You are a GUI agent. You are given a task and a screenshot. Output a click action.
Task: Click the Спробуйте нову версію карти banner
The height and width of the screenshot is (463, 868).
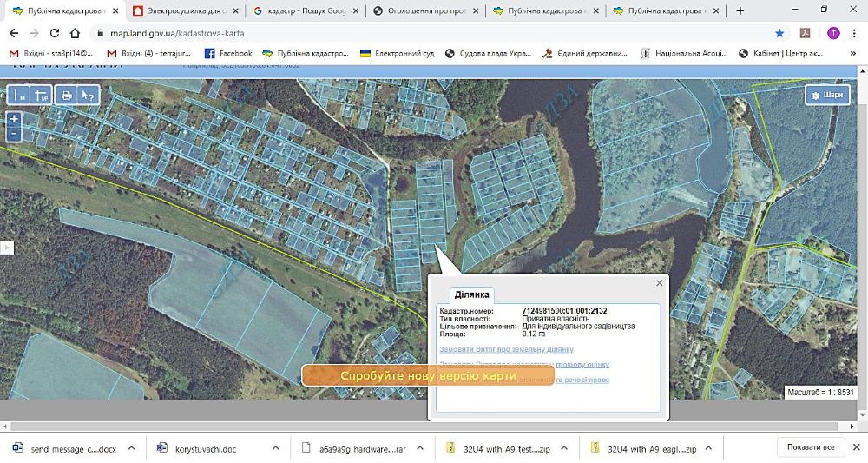[x=428, y=375]
